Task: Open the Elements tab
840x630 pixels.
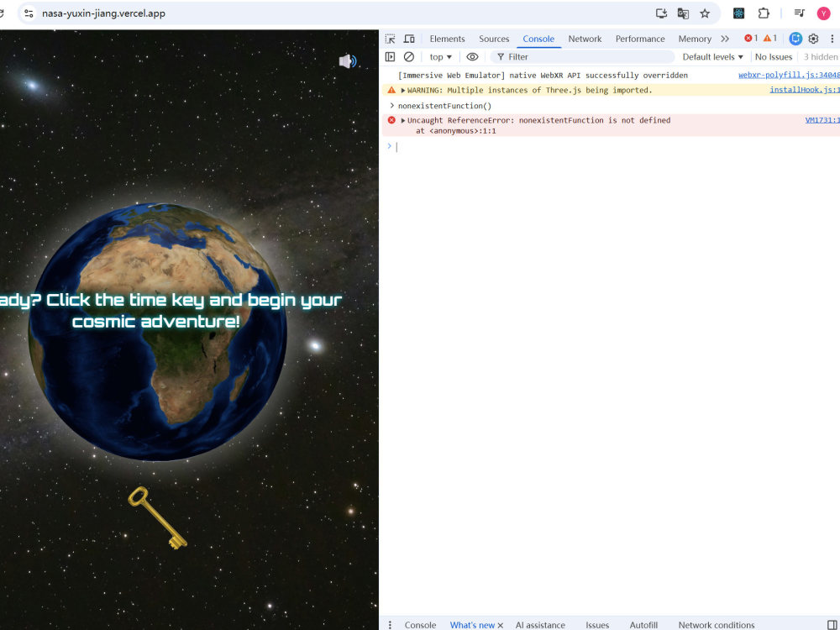Action: coord(447,39)
